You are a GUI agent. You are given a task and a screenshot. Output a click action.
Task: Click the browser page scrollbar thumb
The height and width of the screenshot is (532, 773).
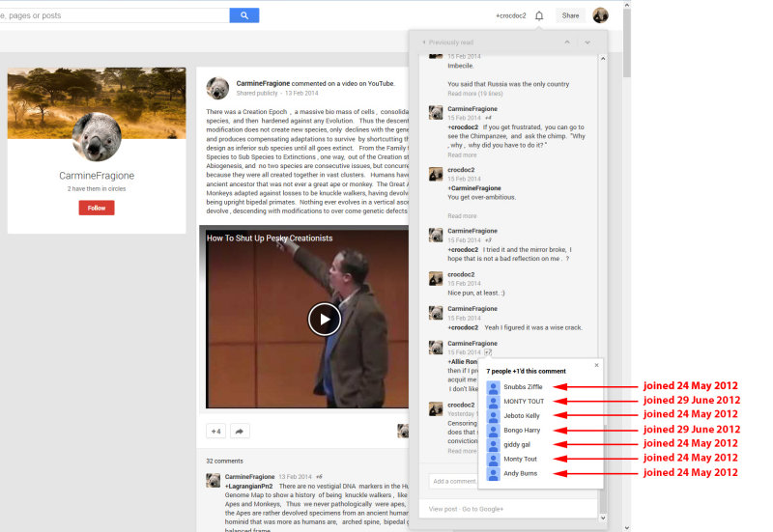(627, 42)
